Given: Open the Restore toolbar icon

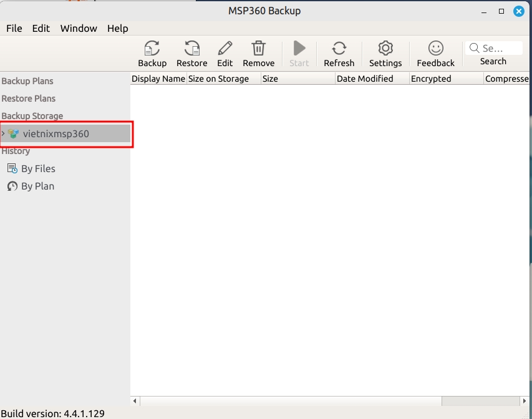Looking at the screenshot, I should (192, 48).
